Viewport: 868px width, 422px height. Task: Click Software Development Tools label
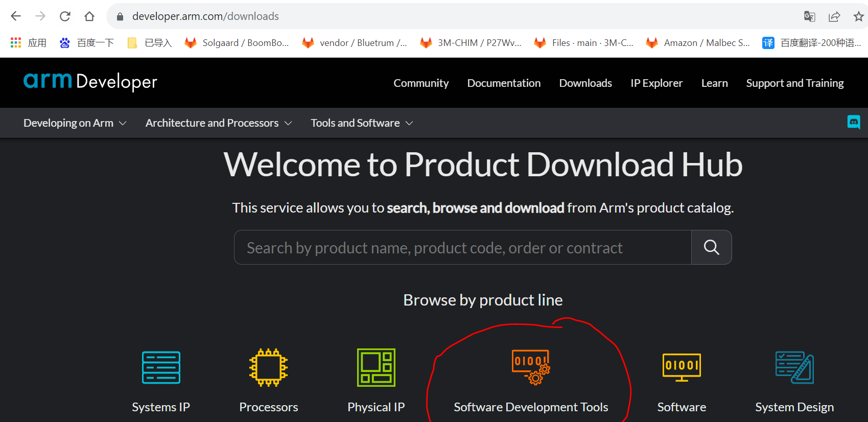pyautogui.click(x=531, y=407)
